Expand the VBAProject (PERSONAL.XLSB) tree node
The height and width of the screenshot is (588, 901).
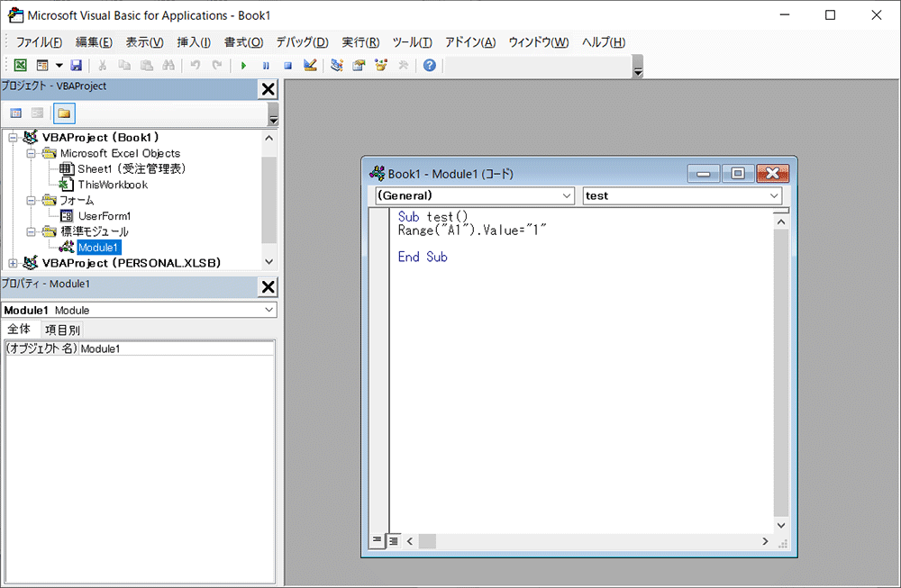pos(13,263)
